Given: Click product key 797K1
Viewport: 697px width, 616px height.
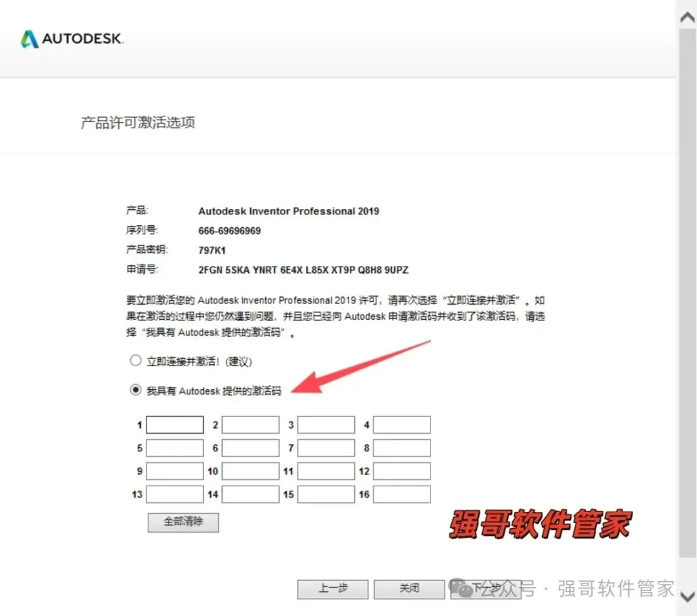Looking at the screenshot, I should point(212,251).
